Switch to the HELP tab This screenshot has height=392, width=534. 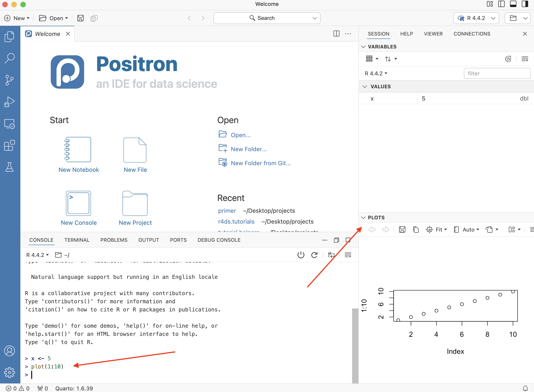coord(407,34)
